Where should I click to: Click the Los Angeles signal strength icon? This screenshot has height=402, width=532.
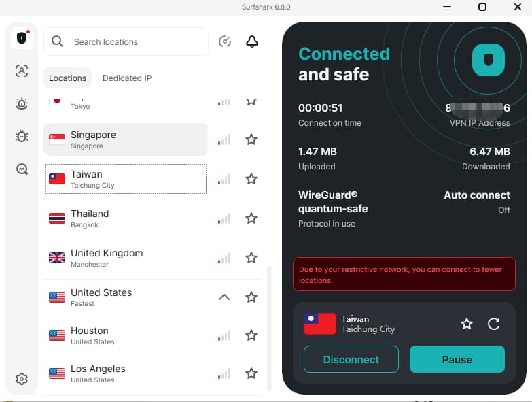point(224,373)
